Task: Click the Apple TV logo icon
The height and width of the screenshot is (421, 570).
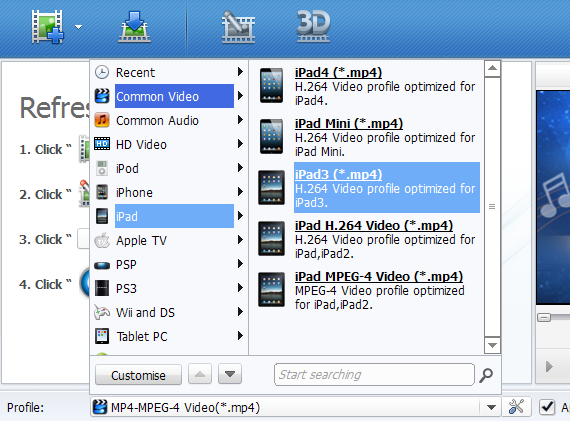Action: [102, 240]
